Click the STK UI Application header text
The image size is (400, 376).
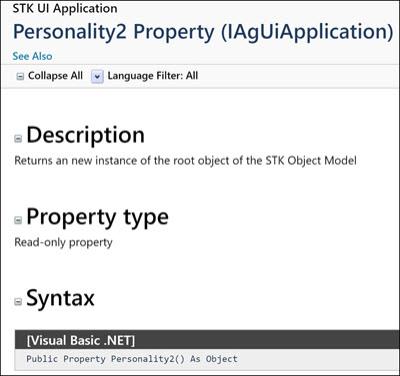pyautogui.click(x=65, y=8)
